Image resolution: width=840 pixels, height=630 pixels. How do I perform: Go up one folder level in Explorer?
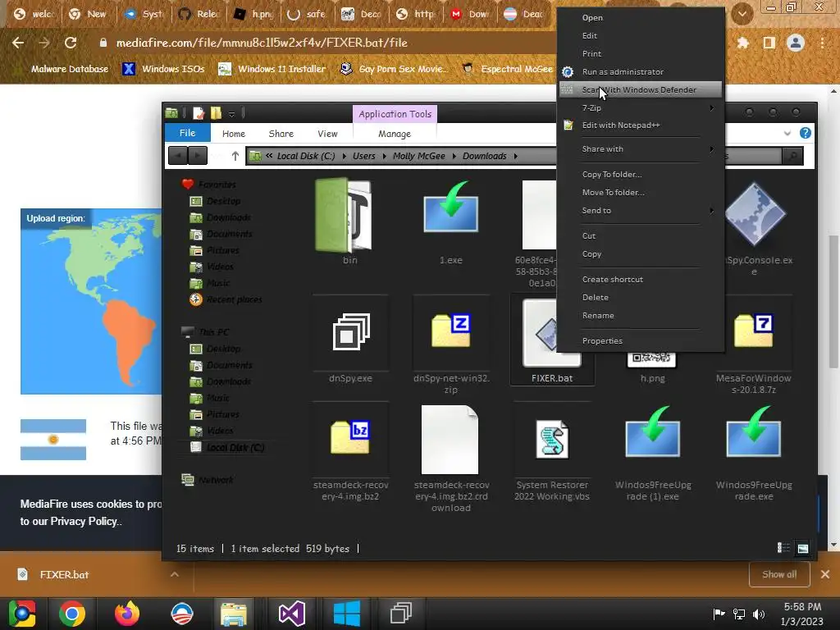point(235,156)
